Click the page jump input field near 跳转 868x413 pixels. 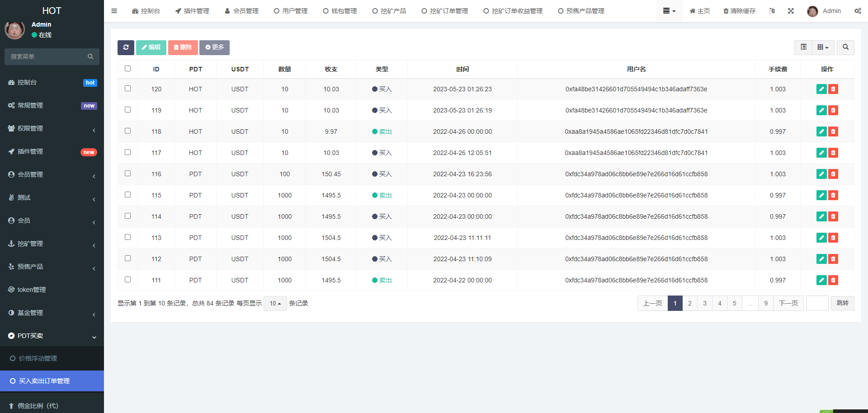[817, 303]
